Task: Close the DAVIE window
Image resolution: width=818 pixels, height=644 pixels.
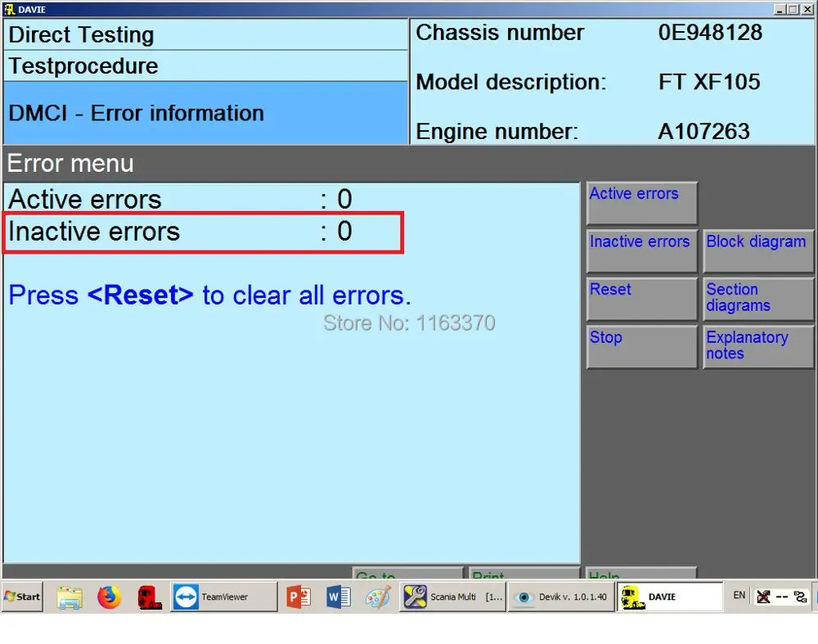Action: click(x=807, y=9)
